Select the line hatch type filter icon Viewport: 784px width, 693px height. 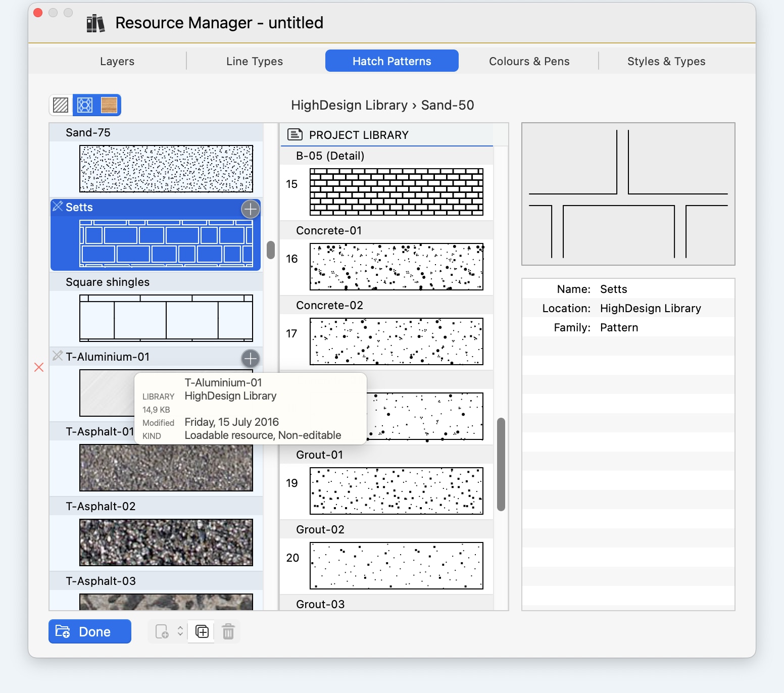click(x=61, y=105)
